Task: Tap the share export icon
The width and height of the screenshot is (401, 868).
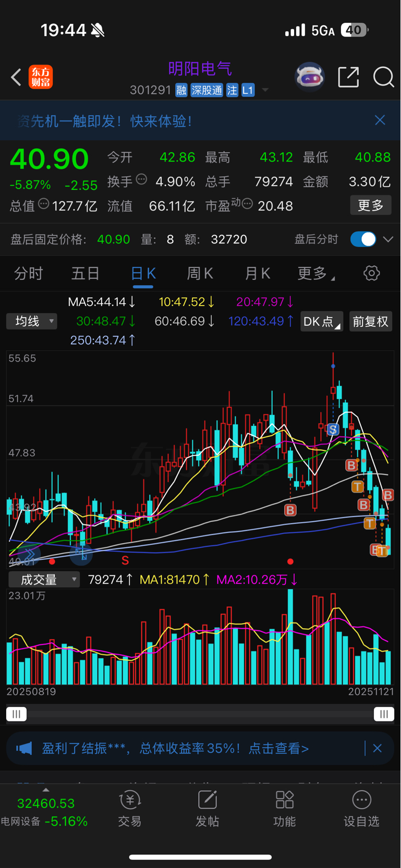Action: click(348, 77)
